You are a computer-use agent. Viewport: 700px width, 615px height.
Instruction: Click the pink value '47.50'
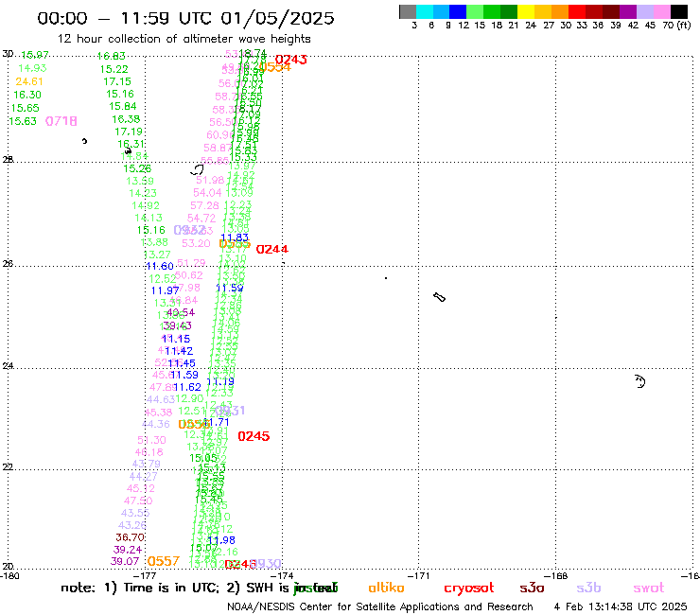[x=138, y=501]
